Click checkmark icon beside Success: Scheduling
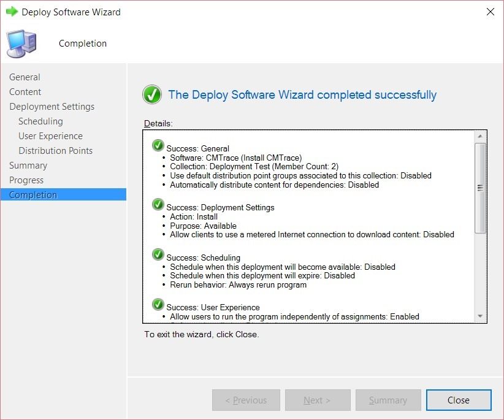The width and height of the screenshot is (504, 420). click(x=158, y=254)
